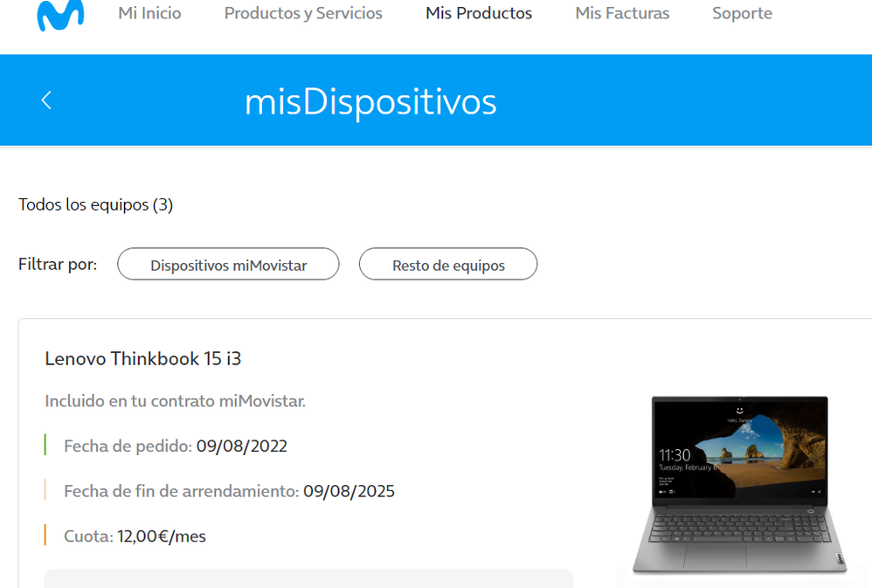The width and height of the screenshot is (872, 588).
Task: Filter by Dispositivos miMovistar
Action: pyautogui.click(x=228, y=264)
